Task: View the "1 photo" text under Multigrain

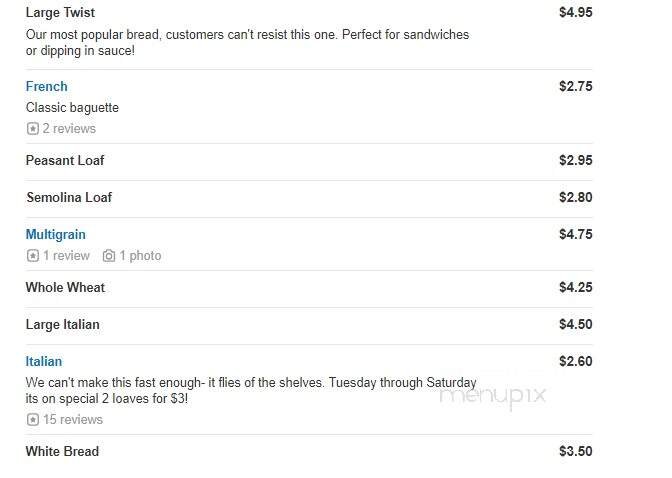Action: [x=140, y=256]
